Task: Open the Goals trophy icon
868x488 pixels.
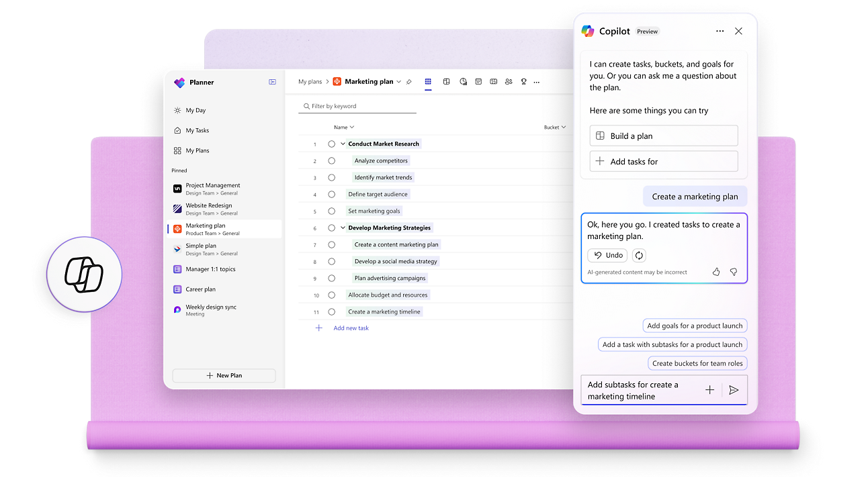Action: click(523, 82)
